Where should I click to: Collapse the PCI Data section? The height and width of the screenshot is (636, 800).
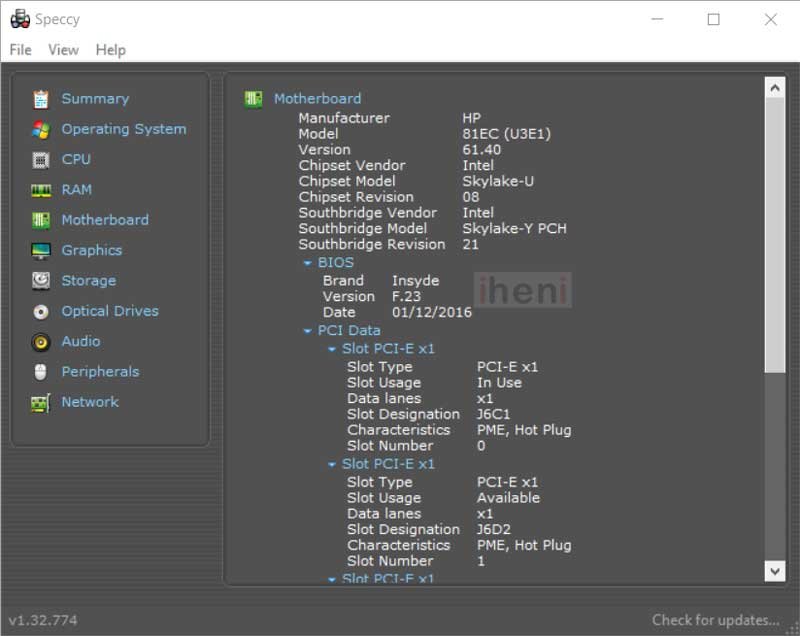click(x=307, y=332)
